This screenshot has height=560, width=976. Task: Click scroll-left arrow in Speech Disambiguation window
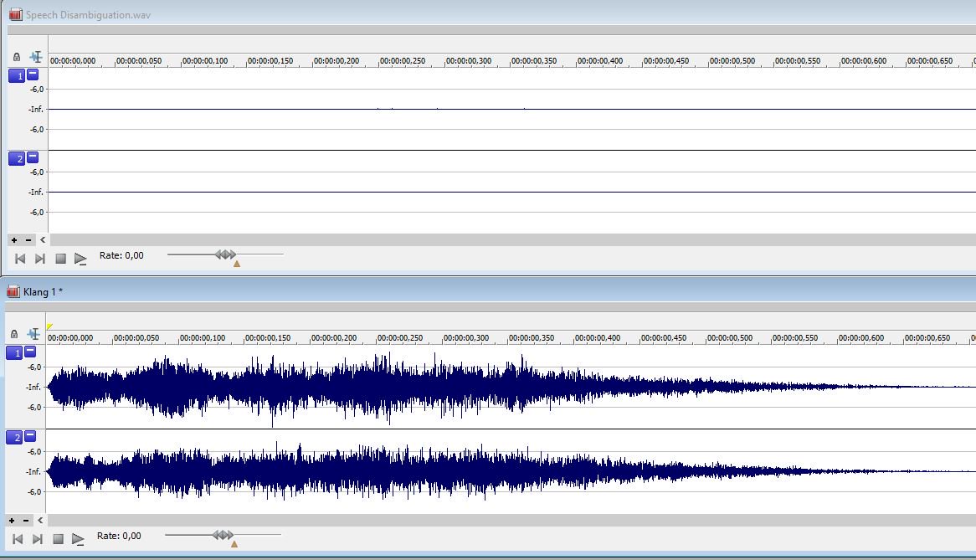click(43, 240)
